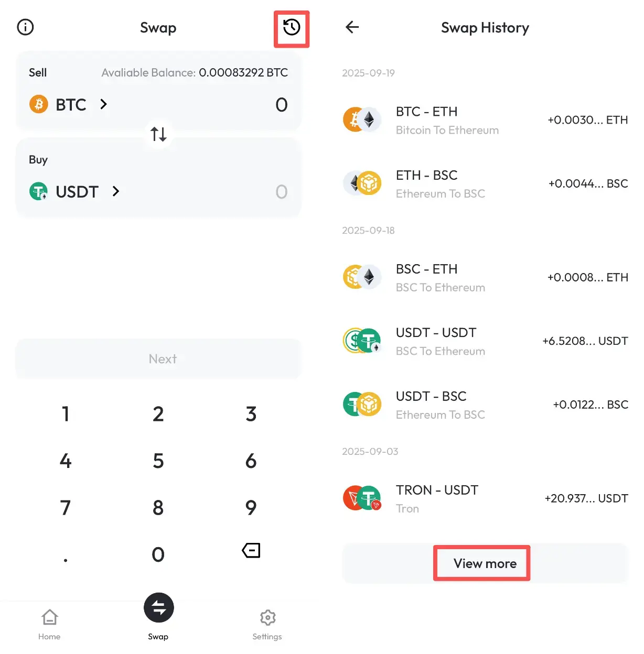Screen dimensions: 644x654
Task: Open the USDT buy token selector
Action: tap(76, 191)
